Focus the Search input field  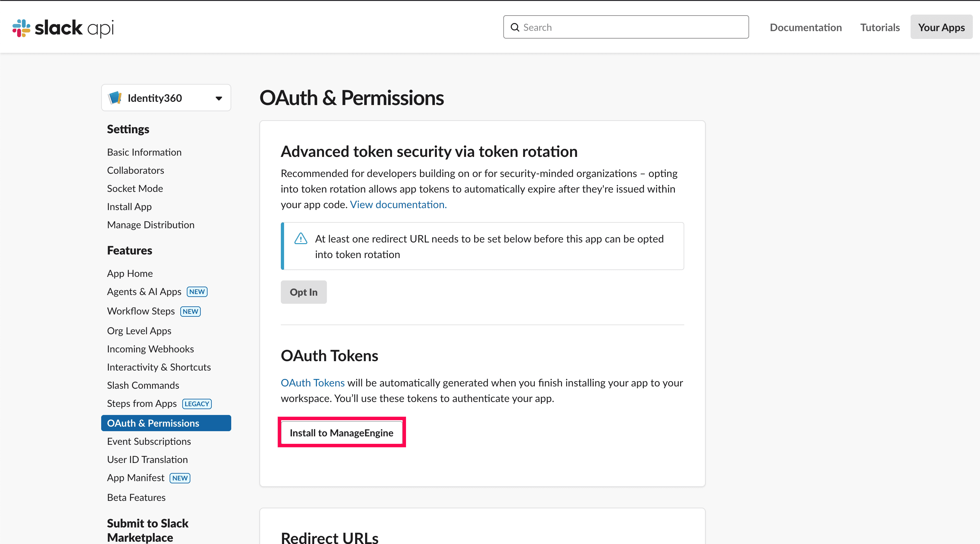pos(631,27)
